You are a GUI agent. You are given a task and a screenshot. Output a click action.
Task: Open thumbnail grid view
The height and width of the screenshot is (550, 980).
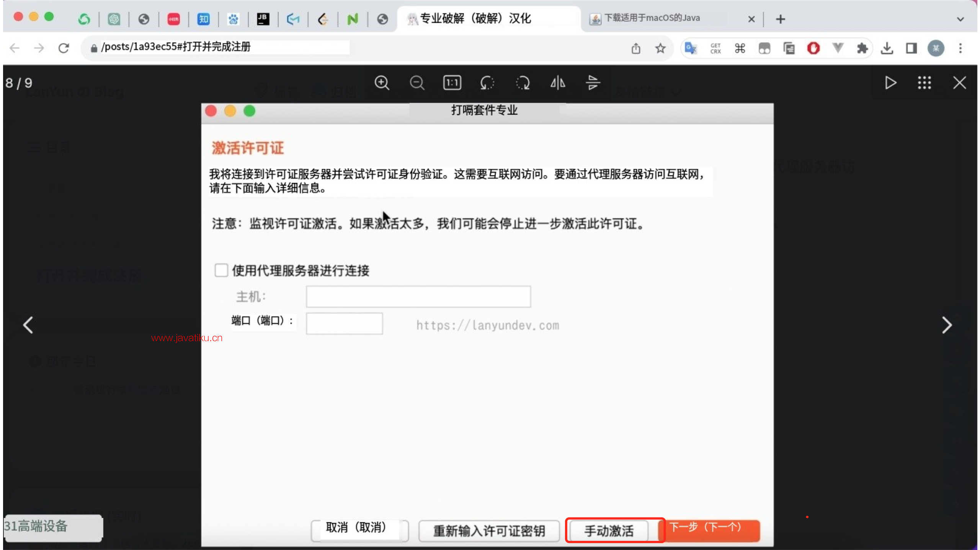[x=924, y=83]
